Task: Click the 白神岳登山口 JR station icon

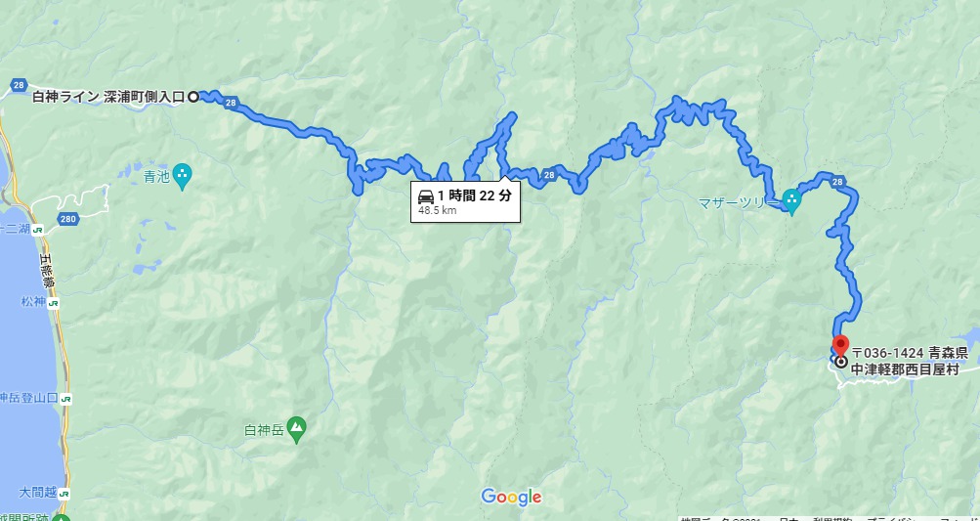Action: (66, 399)
